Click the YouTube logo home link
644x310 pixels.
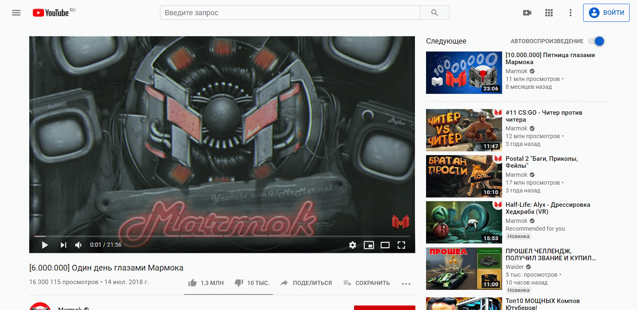(51, 13)
